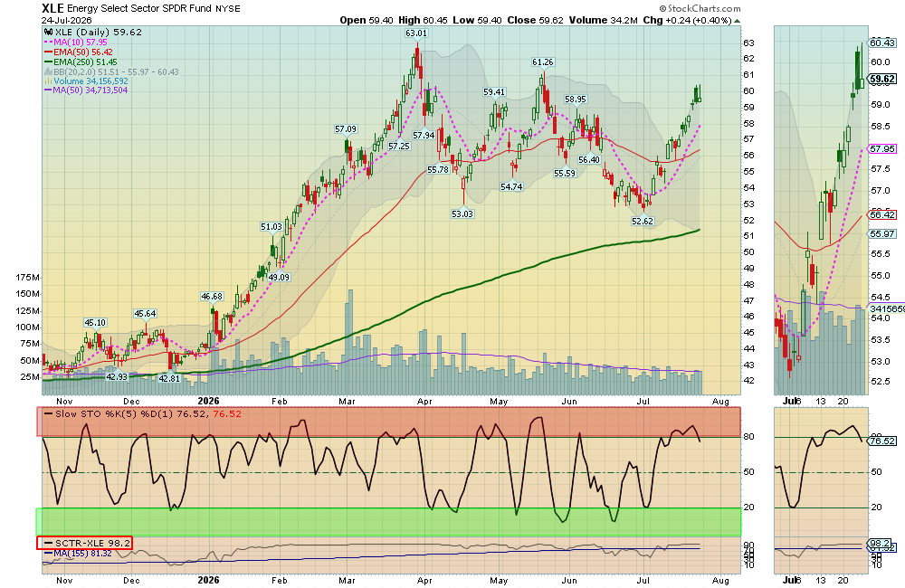Click the 60.43 upper band tag in zoom panel
The height and width of the screenshot is (588, 905).
(x=882, y=43)
